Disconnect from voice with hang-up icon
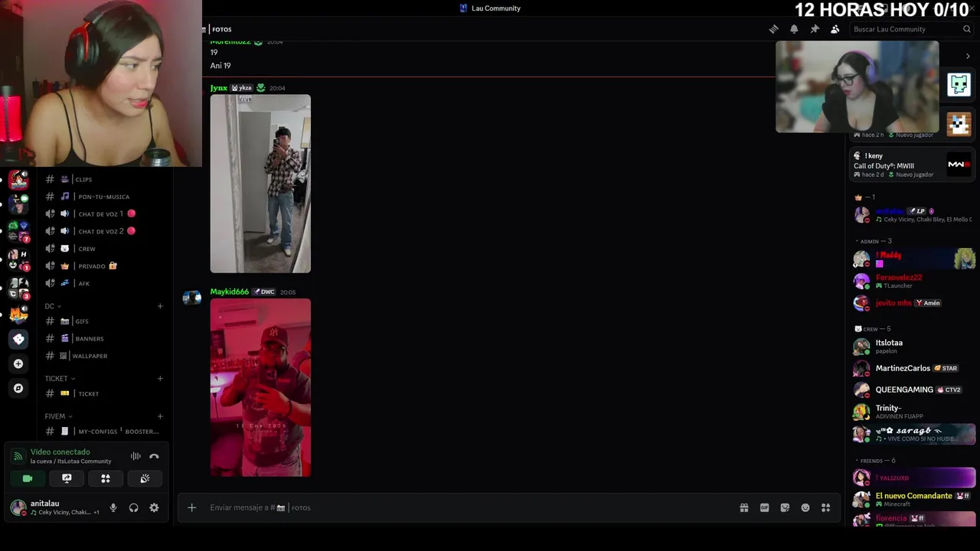This screenshot has width=980, height=551. [x=154, y=456]
